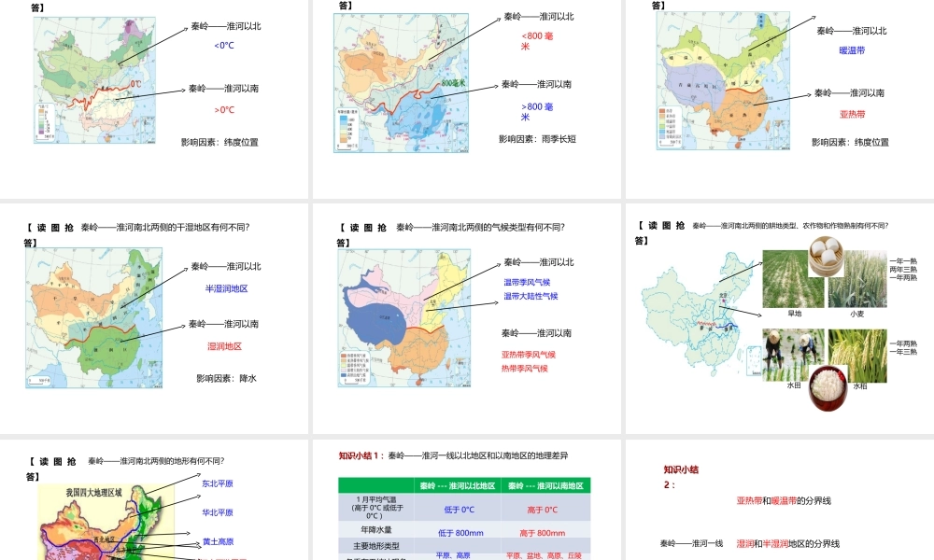Click the 年降水量 row label
This screenshot has height=560, width=934.
tap(376, 529)
